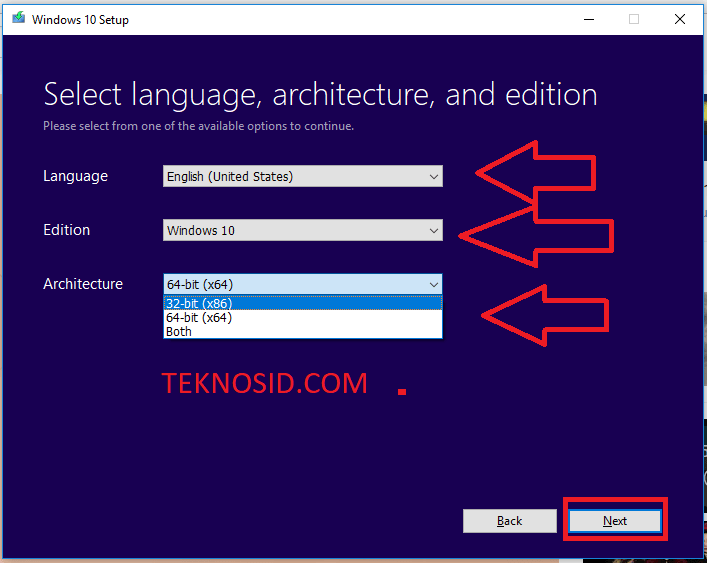The height and width of the screenshot is (563, 707).
Task: Minimize the Windows 10 Setup window
Action: [589, 19]
